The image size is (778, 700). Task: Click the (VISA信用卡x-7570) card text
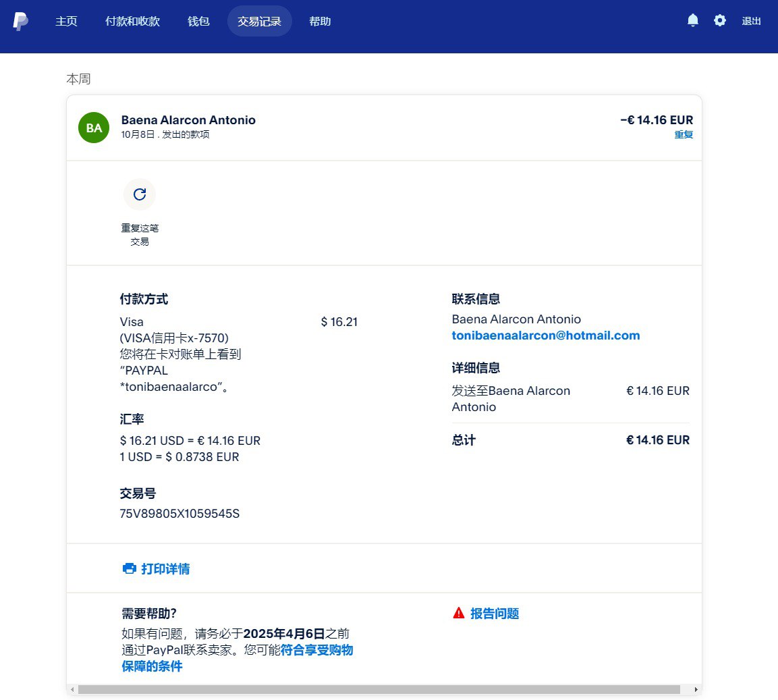174,338
